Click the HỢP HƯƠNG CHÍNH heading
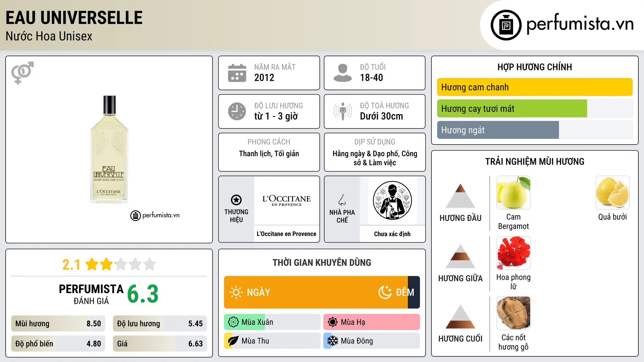The height and width of the screenshot is (362, 644). coord(535,67)
